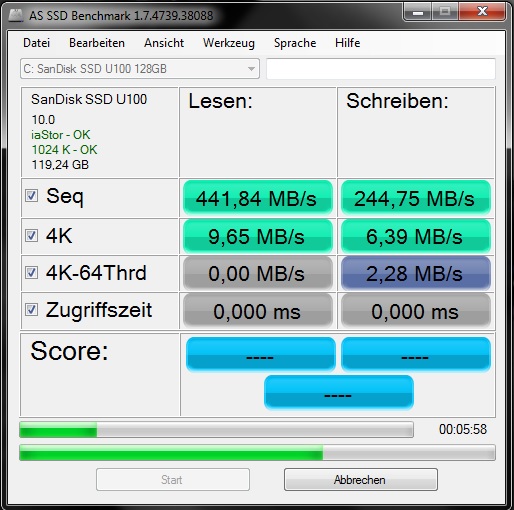Click the read score field
The image size is (514, 510).
260,354
